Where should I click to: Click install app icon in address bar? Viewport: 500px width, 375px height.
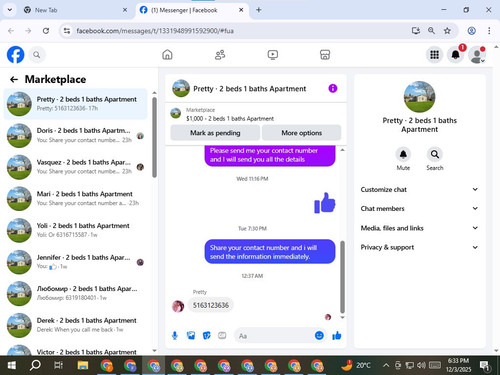[415, 31]
